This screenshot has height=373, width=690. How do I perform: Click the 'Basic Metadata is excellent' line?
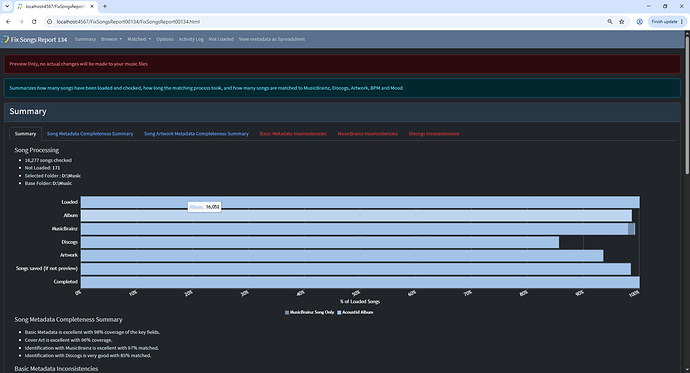[92, 332]
